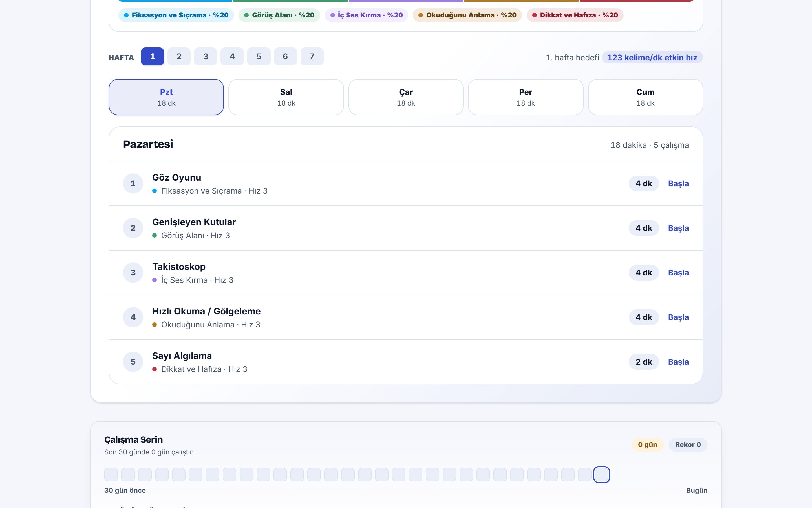Click the Rekor 0 badge

(x=688, y=444)
